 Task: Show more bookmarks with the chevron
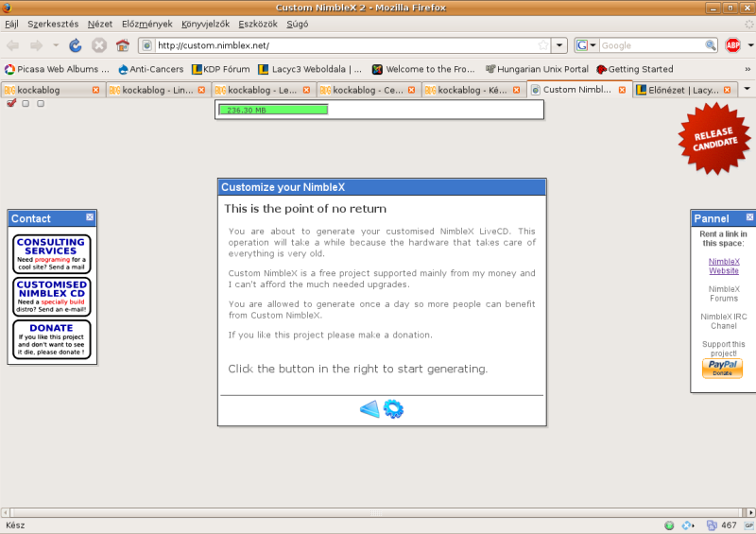point(747,69)
